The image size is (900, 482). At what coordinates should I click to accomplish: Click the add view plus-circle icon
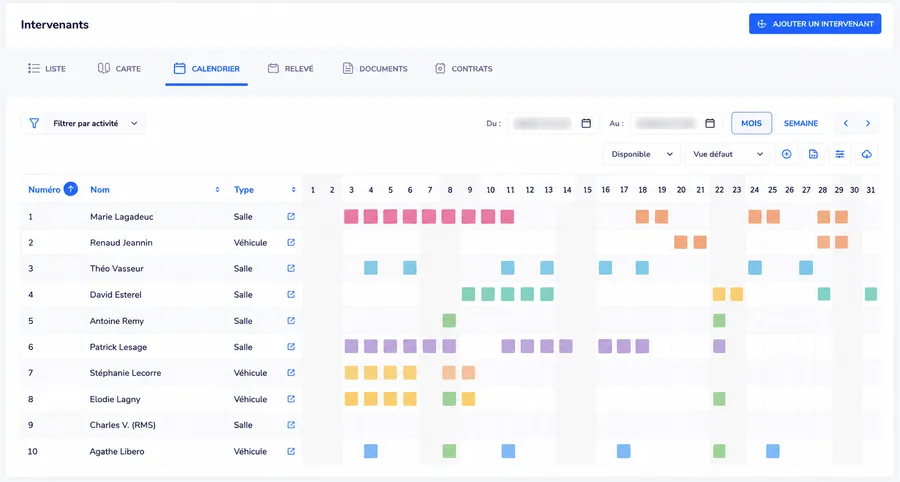786,154
